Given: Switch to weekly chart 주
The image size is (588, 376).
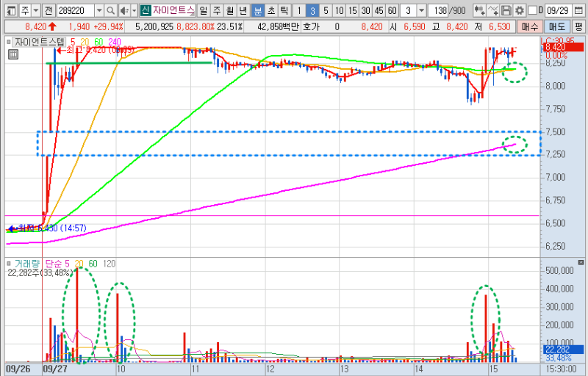Looking at the screenshot, I should [217, 10].
